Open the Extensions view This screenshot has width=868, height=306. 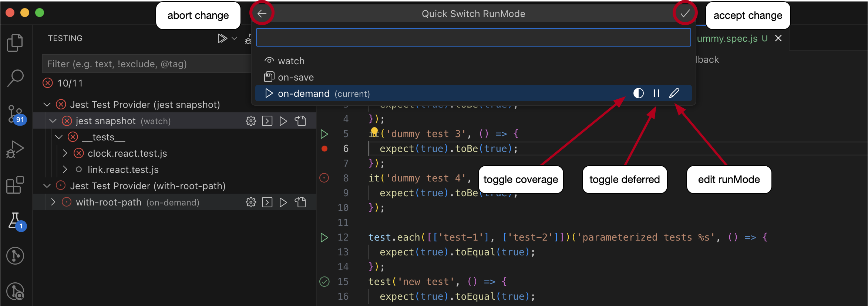click(15, 185)
